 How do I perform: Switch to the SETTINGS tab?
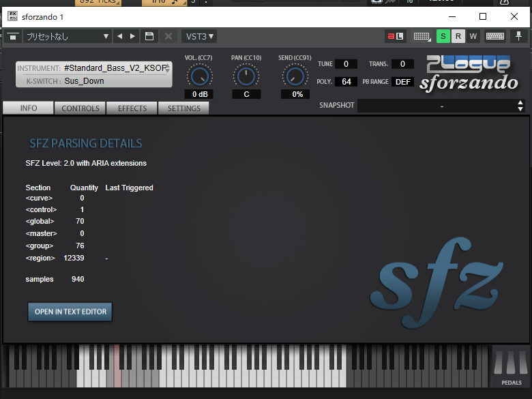184,108
